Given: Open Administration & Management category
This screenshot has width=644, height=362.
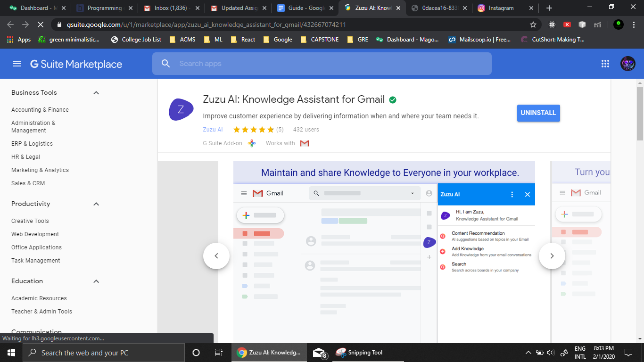Looking at the screenshot, I should coord(33,127).
